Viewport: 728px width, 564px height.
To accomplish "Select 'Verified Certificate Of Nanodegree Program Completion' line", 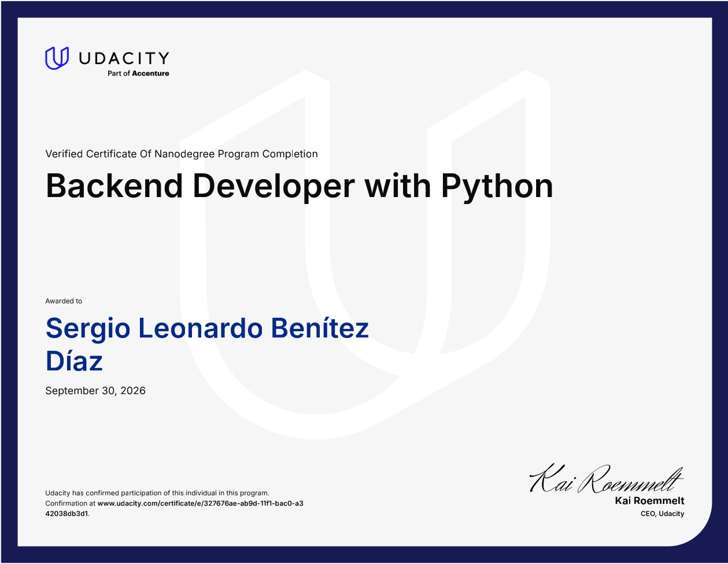I will pos(182,154).
